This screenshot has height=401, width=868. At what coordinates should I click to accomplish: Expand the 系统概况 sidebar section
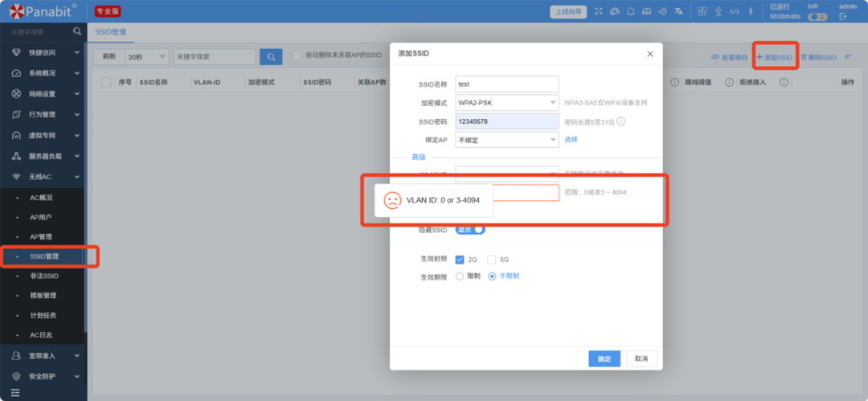[77, 73]
